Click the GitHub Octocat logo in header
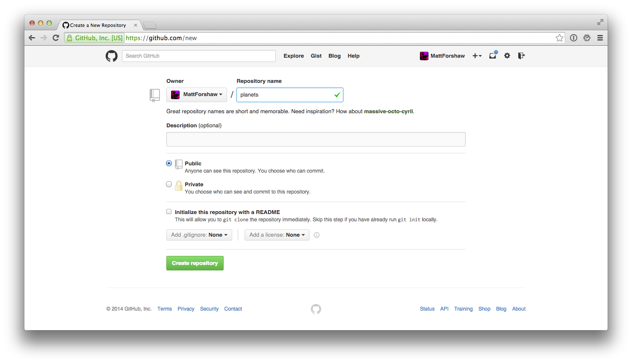The height and width of the screenshot is (364, 632). tap(112, 56)
